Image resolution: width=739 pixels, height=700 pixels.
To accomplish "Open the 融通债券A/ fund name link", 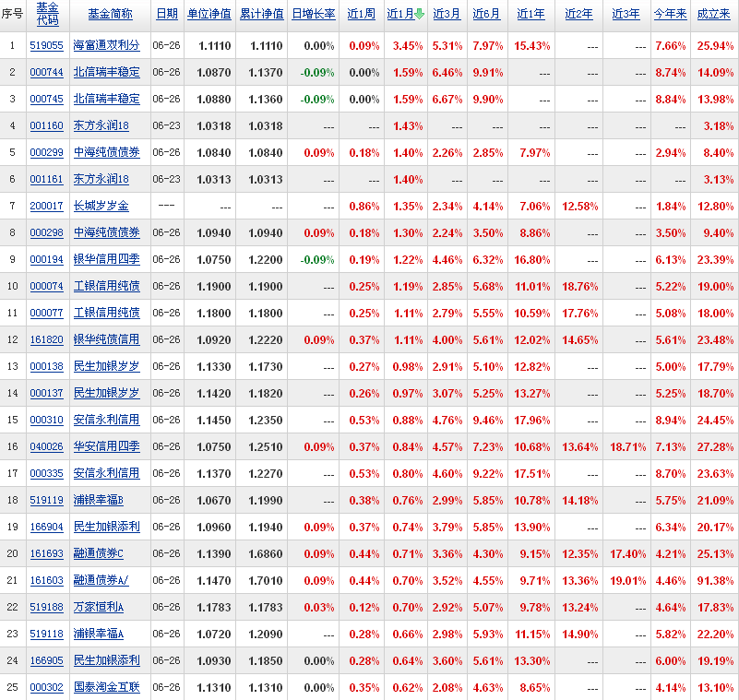I will click(x=101, y=580).
